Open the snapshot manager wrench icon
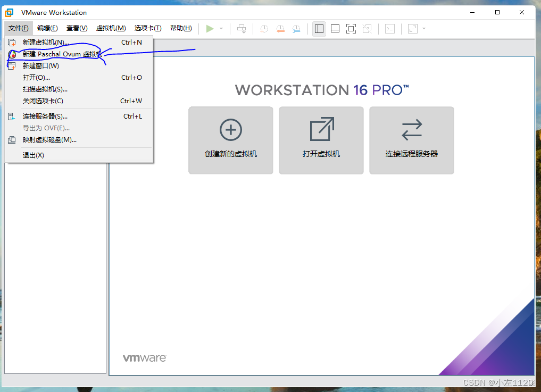 (x=296, y=29)
